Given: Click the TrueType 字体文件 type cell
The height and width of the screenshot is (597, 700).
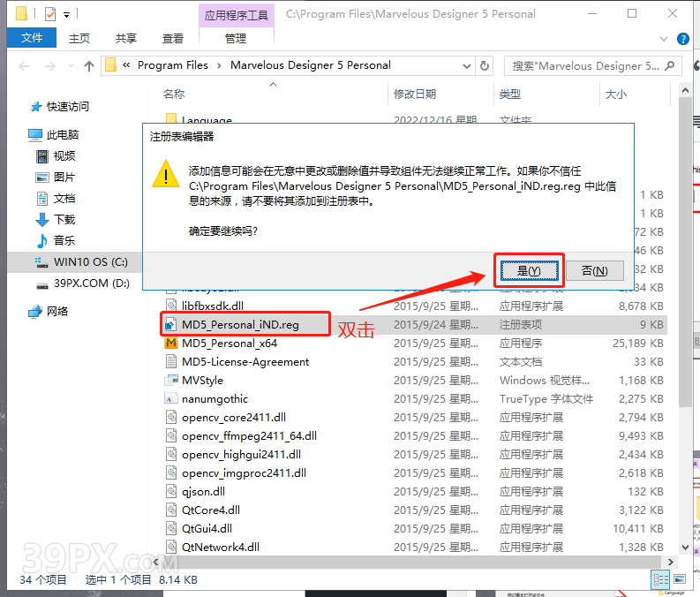Looking at the screenshot, I should tap(546, 399).
